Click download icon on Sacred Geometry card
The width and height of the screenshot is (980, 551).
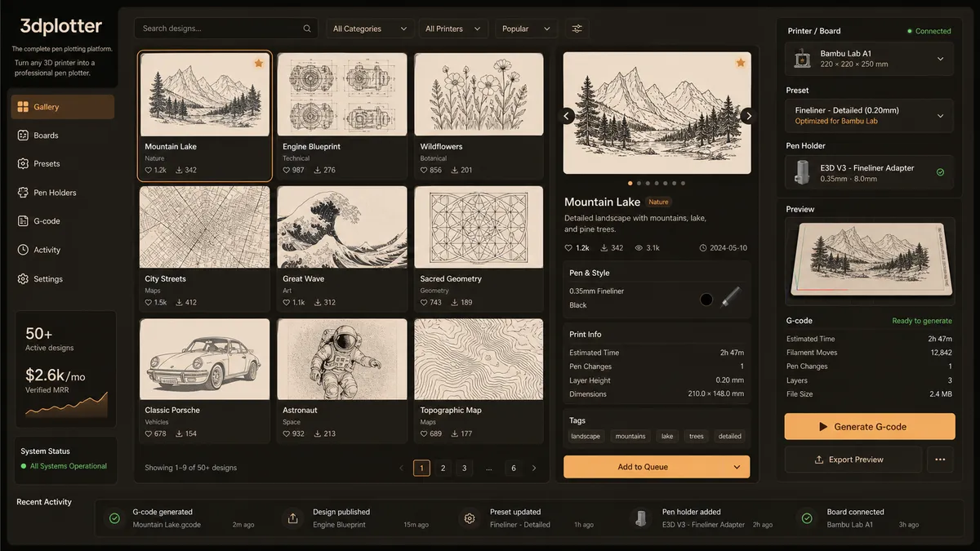coord(454,302)
